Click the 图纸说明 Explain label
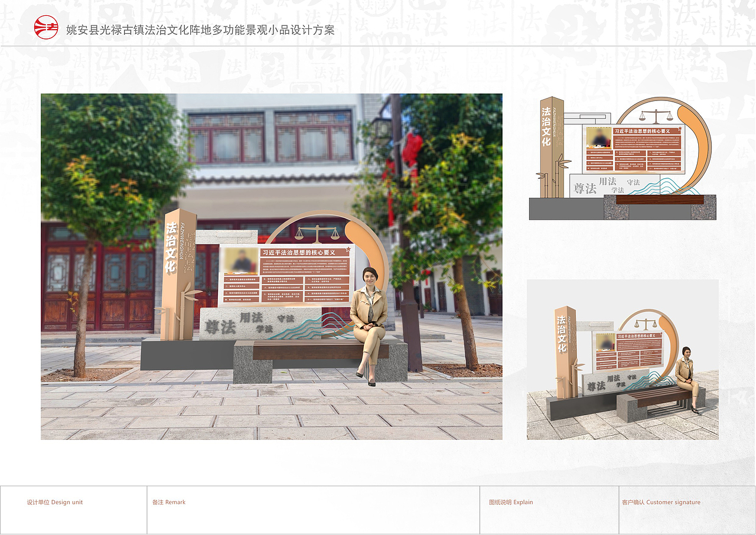The width and height of the screenshot is (756, 535). pyautogui.click(x=511, y=503)
